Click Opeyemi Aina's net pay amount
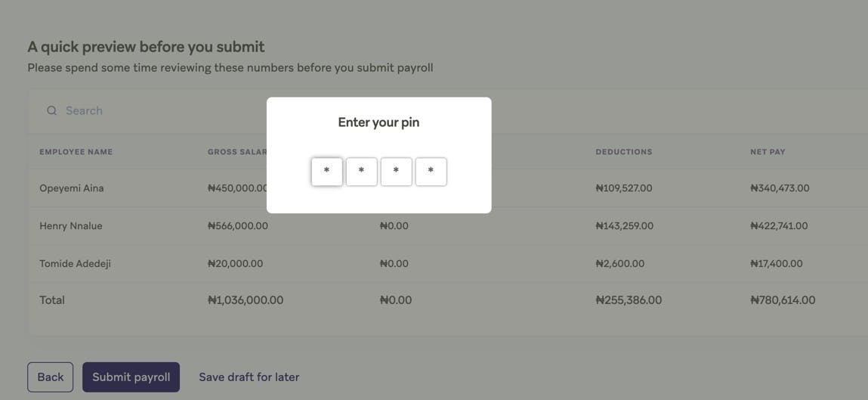Screen dimensions: 868x400 [x=780, y=188]
